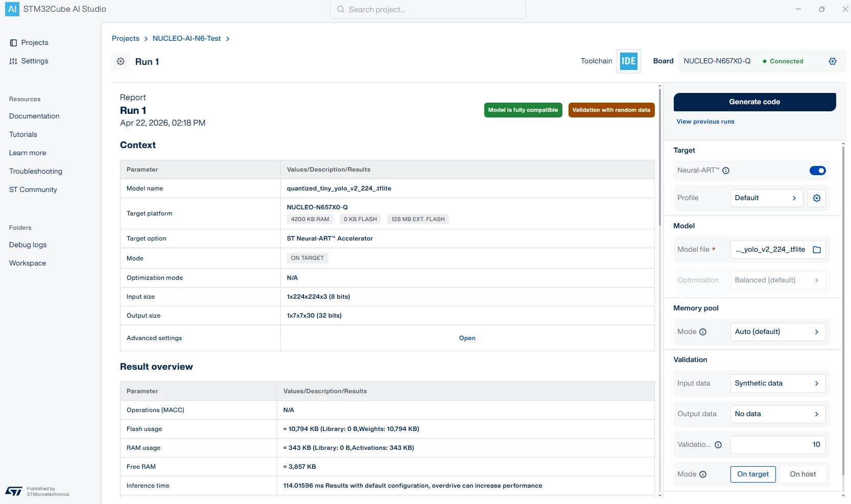Open Documentation resource
This screenshot has width=851, height=504.
pos(34,116)
